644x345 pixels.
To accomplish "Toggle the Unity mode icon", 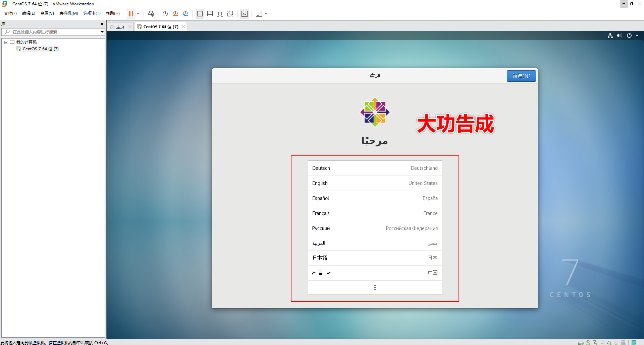I will click(230, 14).
